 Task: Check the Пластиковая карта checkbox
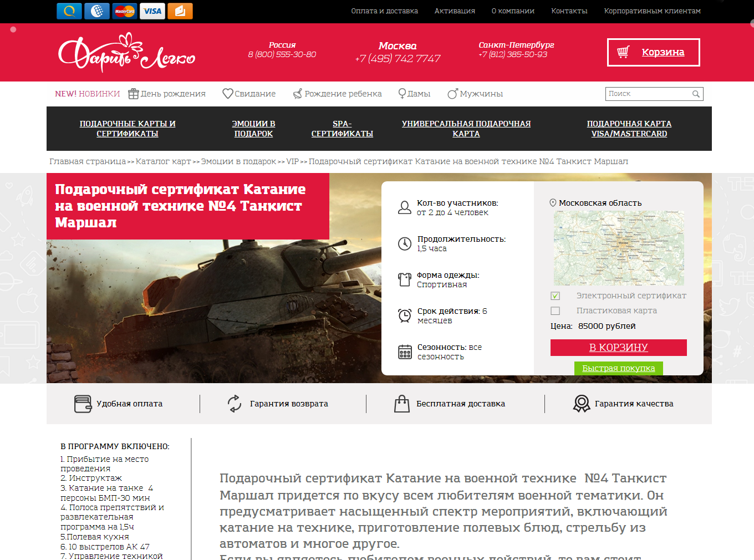(x=556, y=311)
